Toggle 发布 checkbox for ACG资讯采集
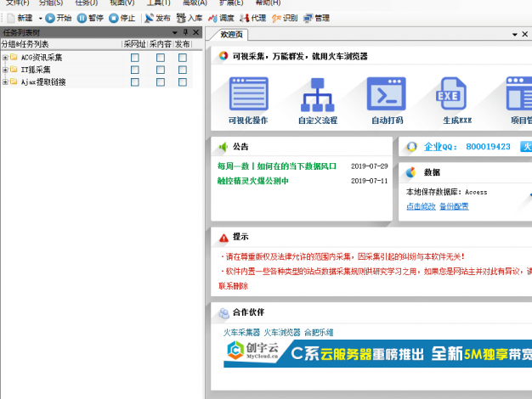 tap(183, 58)
